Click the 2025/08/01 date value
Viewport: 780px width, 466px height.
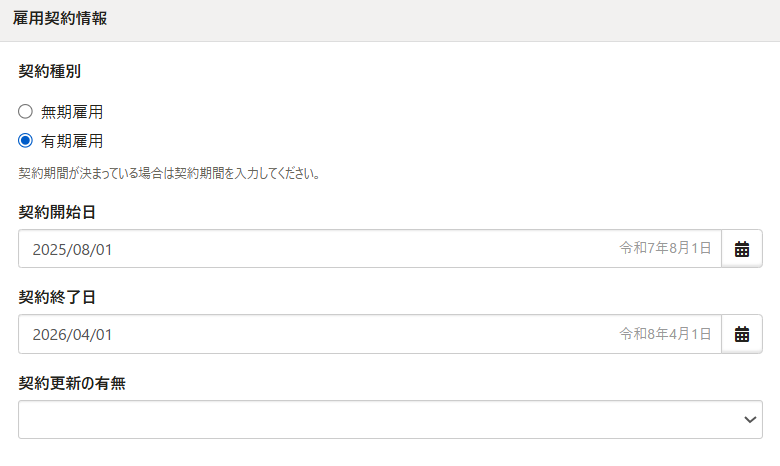coord(73,250)
